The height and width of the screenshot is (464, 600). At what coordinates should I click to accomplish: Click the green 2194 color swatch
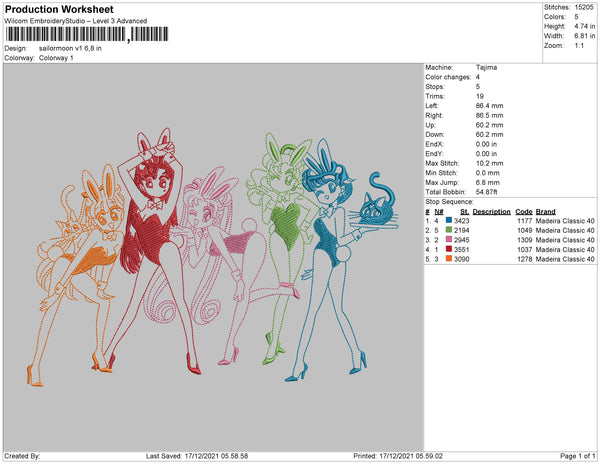tap(449, 230)
